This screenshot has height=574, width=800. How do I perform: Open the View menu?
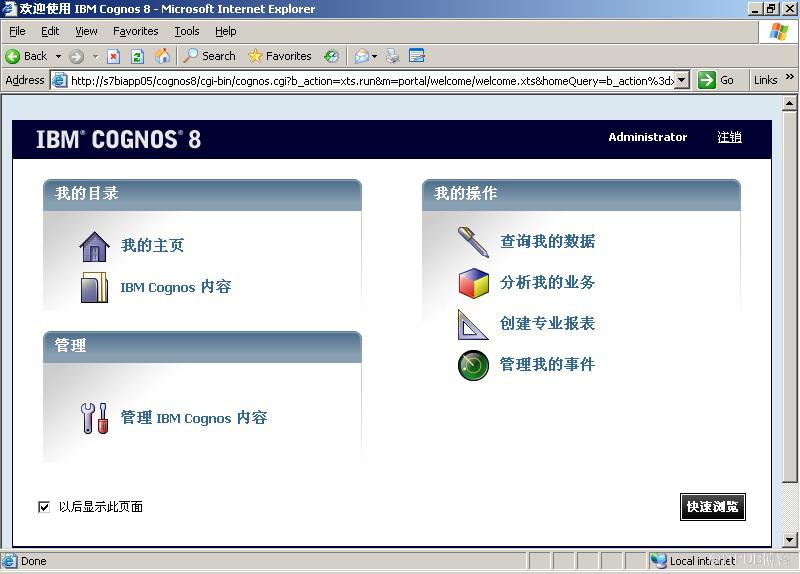point(86,32)
